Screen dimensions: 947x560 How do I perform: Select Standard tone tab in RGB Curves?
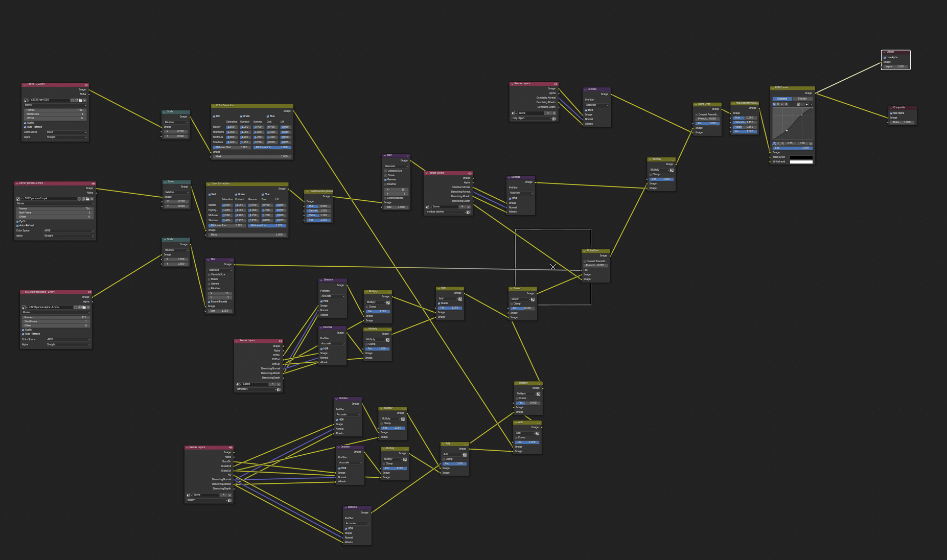[x=782, y=99]
